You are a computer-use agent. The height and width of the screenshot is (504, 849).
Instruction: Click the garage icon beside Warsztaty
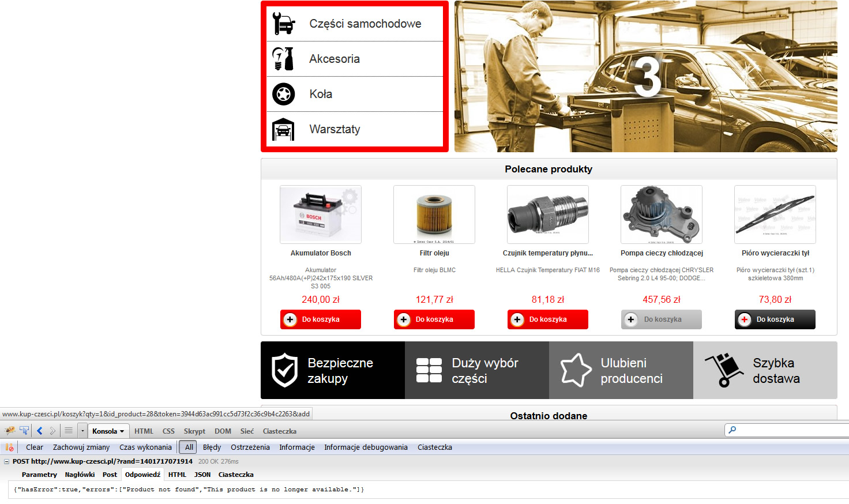coord(284,129)
